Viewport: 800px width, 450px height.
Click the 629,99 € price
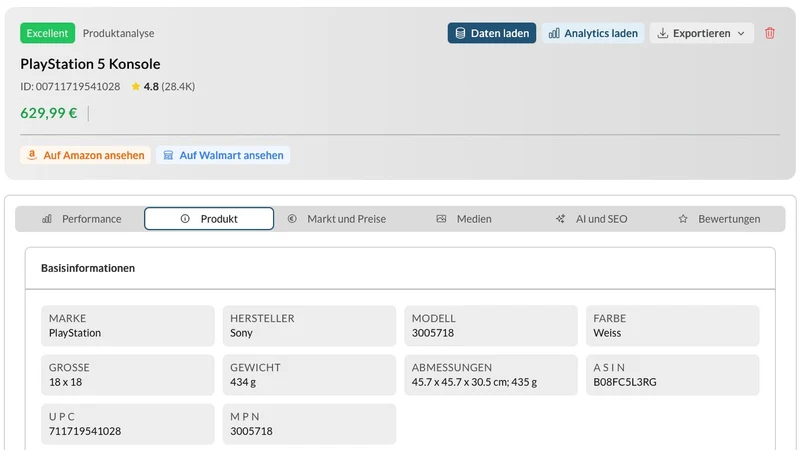point(49,113)
